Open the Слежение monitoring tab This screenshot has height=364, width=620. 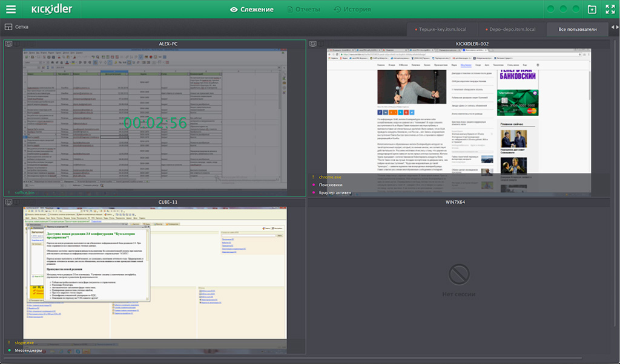click(x=252, y=10)
